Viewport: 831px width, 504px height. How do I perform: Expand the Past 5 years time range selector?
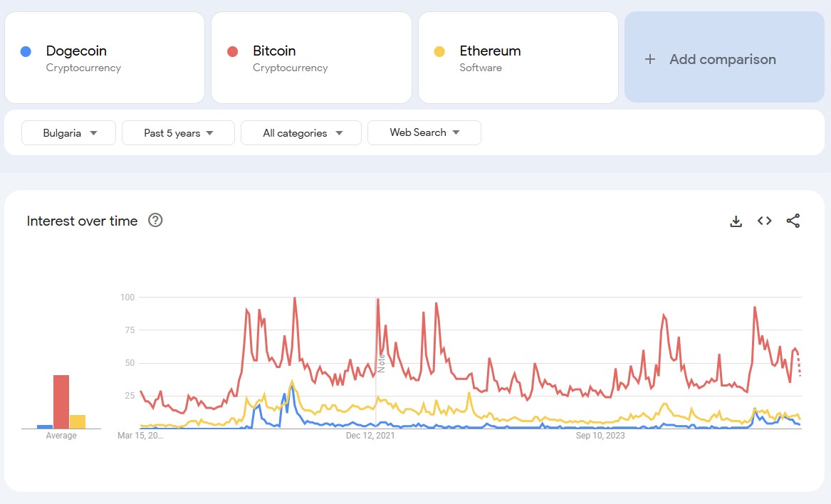[178, 132]
